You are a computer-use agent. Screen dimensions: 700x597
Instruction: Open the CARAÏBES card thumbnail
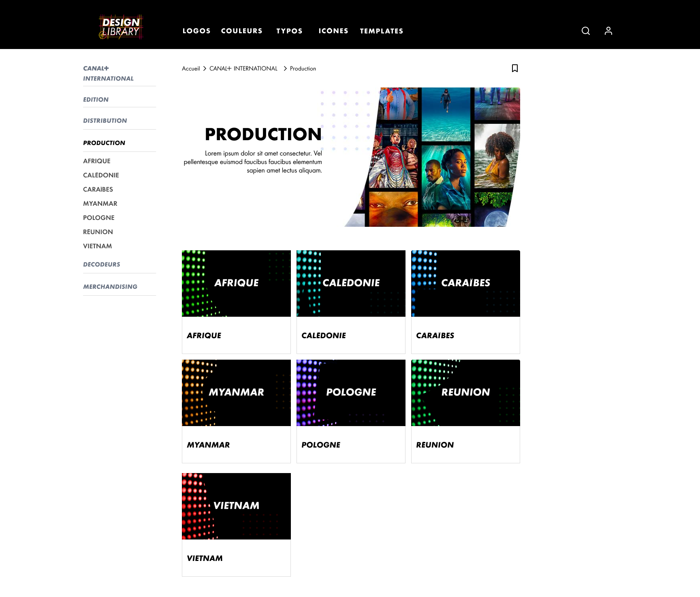[x=465, y=284]
